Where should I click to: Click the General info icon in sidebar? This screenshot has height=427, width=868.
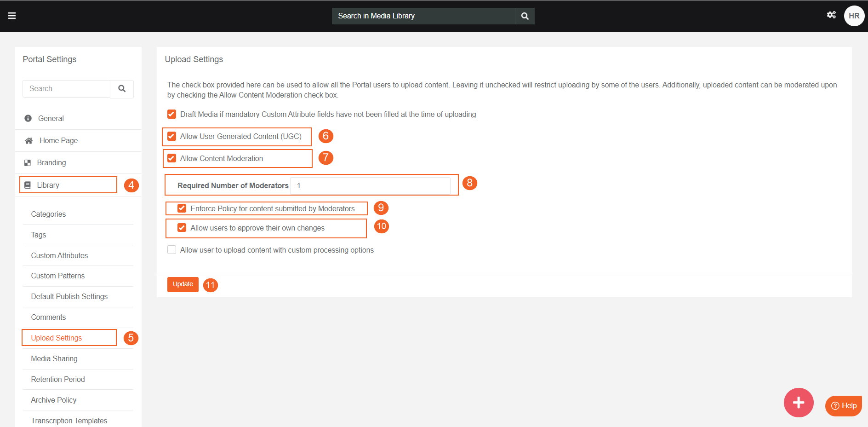click(28, 118)
